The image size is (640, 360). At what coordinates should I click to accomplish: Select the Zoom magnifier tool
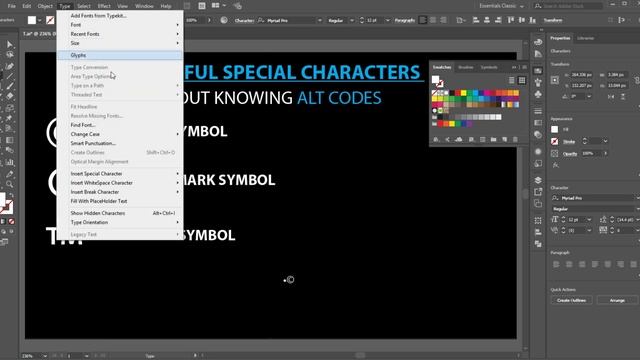click(x=9, y=184)
